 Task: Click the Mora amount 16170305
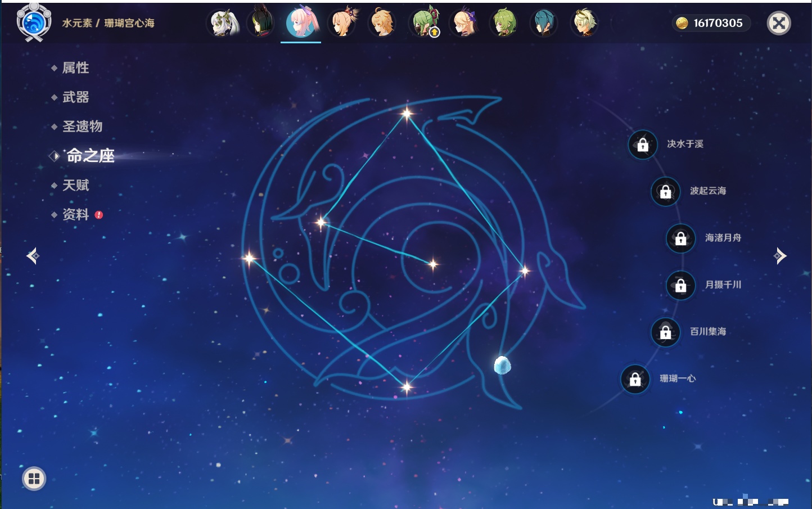[x=718, y=23]
